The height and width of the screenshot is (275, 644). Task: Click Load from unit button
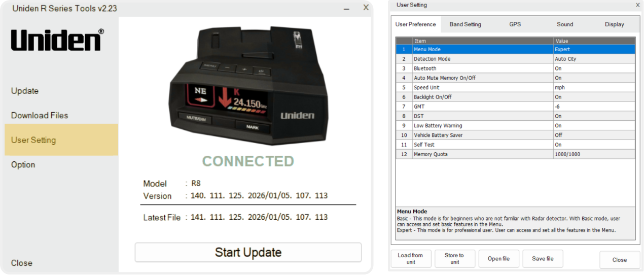(411, 259)
